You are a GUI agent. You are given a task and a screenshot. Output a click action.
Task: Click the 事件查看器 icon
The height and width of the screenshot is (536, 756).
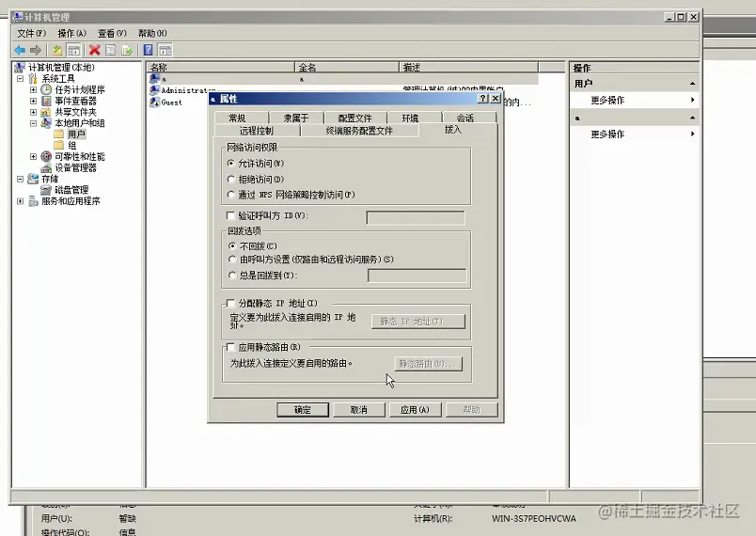pyautogui.click(x=46, y=101)
